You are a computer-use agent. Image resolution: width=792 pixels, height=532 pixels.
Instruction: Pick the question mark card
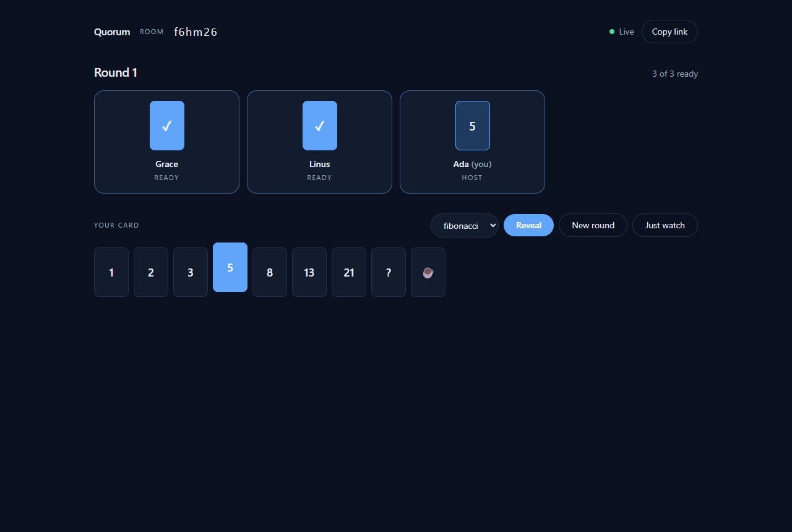tap(389, 272)
